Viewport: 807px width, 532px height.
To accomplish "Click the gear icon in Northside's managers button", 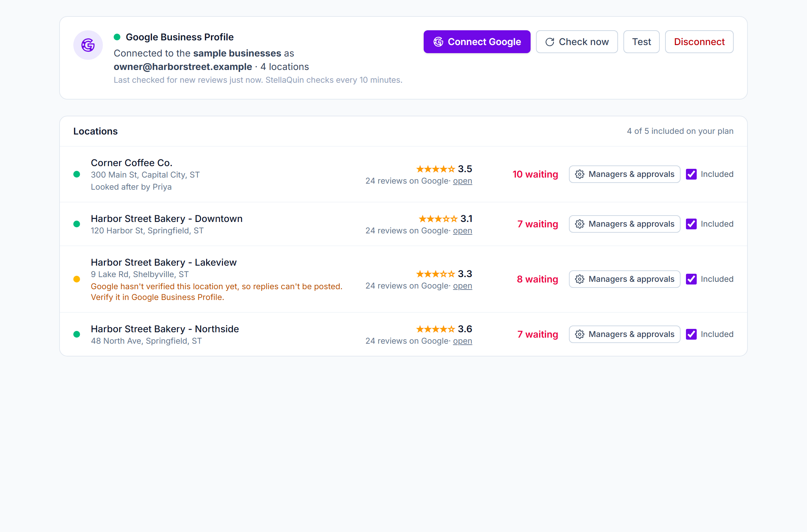I will click(x=579, y=334).
